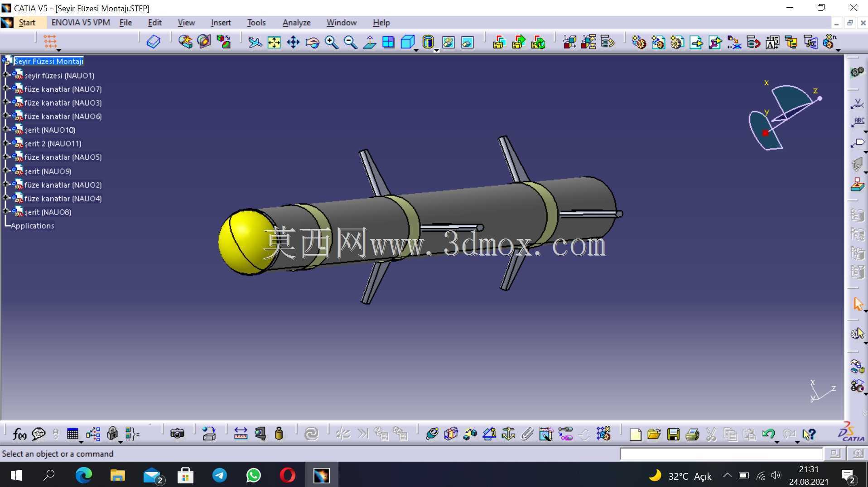The width and height of the screenshot is (868, 487).
Task: Select the Rotate view tool
Action: tap(312, 43)
